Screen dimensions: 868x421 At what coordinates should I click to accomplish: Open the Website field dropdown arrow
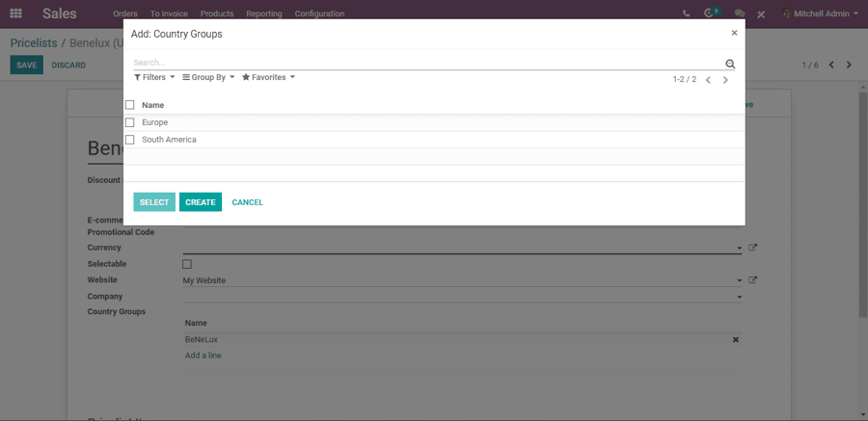(740, 281)
